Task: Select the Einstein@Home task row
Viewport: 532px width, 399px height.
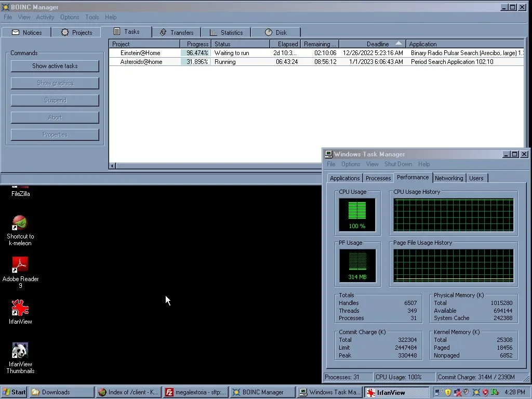Action: pyautogui.click(x=316, y=53)
